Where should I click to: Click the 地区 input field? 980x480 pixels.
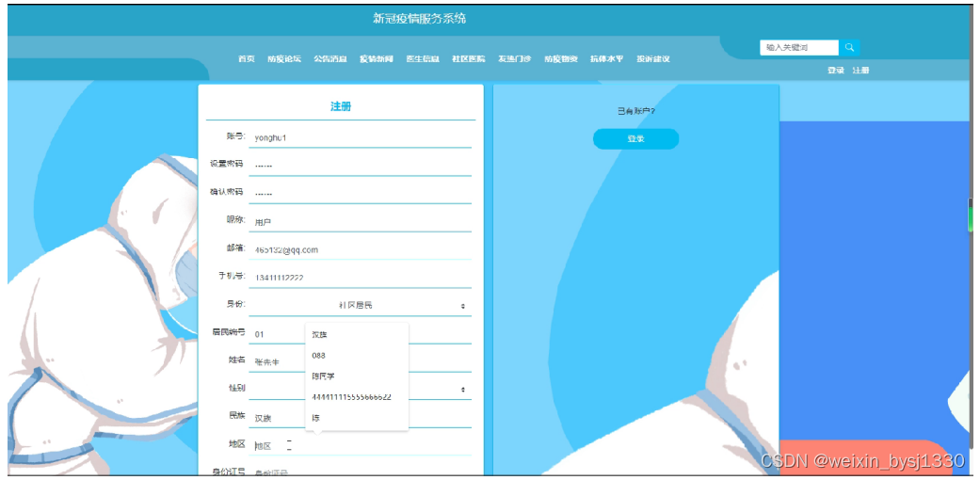tap(360, 445)
